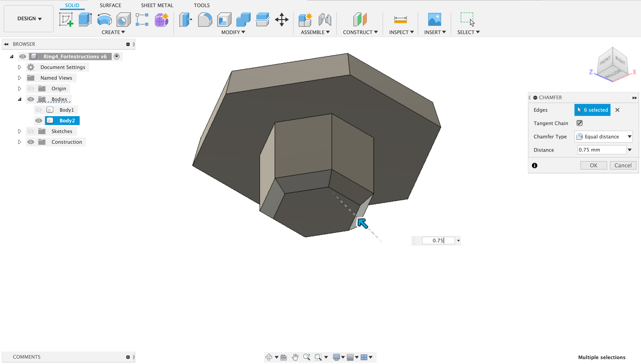Open the Chamfer Type dropdown

603,137
